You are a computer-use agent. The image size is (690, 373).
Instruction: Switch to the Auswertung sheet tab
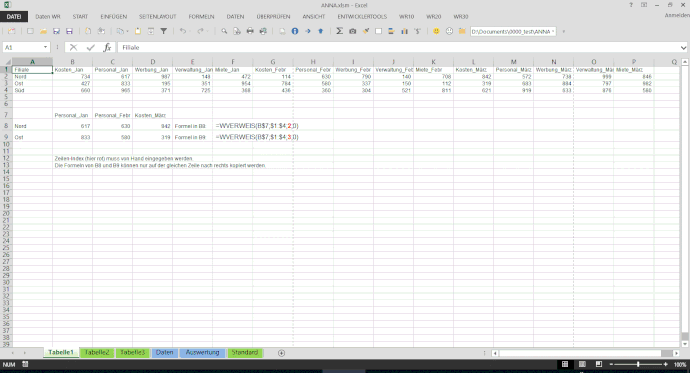click(202, 353)
